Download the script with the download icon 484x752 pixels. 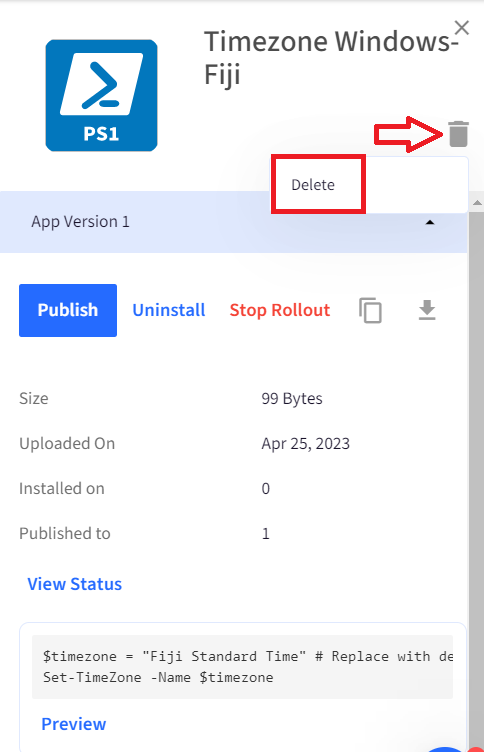point(427,310)
